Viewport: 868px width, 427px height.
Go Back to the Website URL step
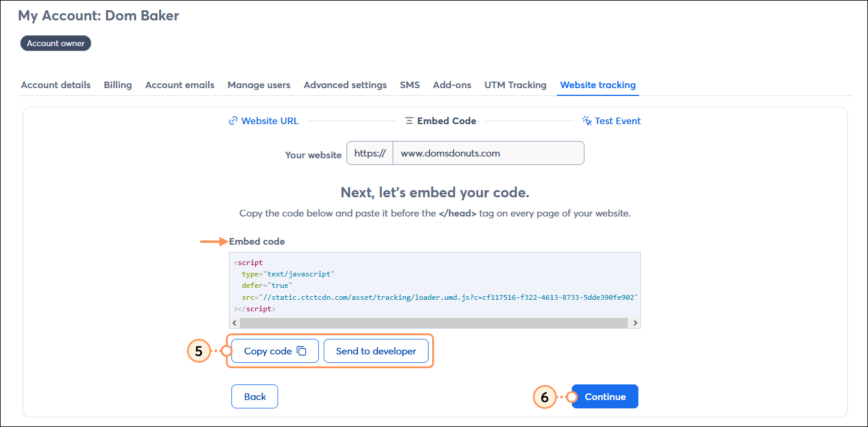(x=254, y=396)
